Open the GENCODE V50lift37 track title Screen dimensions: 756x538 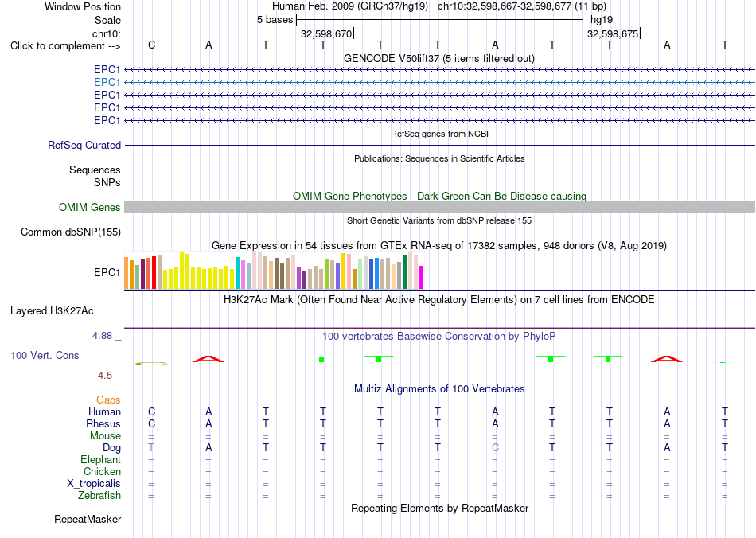pos(438,58)
